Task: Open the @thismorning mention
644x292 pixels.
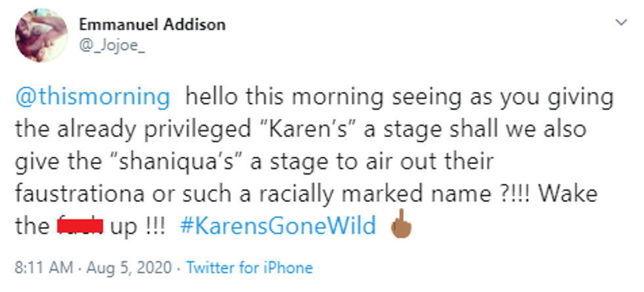Action: click(x=93, y=96)
